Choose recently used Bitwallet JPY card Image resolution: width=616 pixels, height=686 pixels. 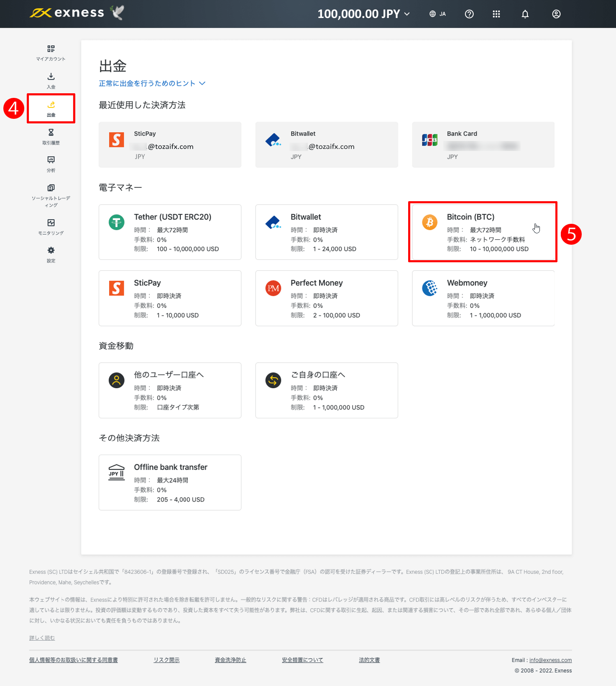(x=327, y=145)
